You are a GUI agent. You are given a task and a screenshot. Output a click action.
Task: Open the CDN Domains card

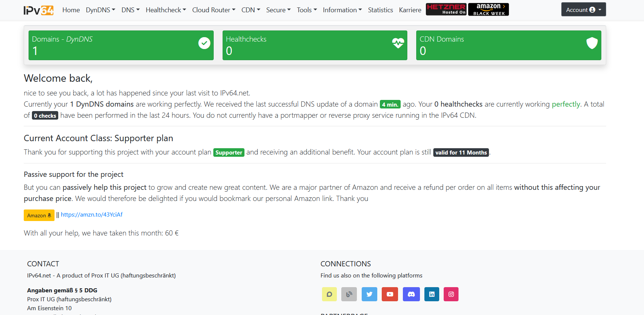coord(508,45)
